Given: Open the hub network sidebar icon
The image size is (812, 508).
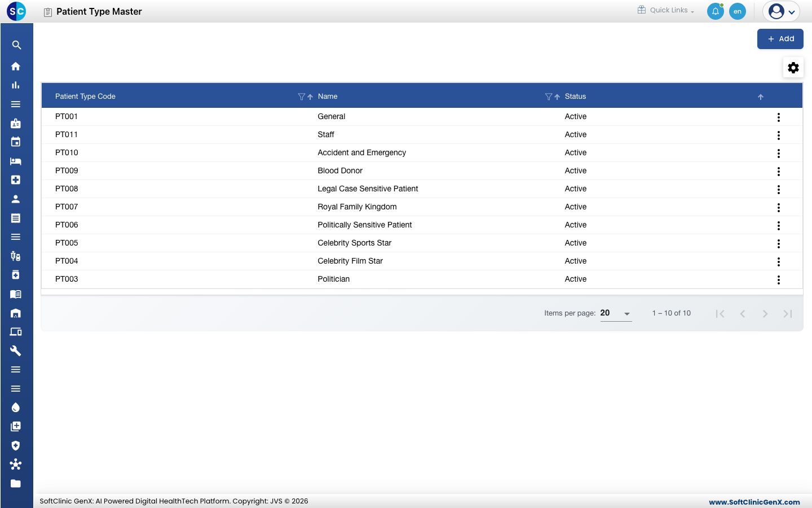Looking at the screenshot, I should point(16,465).
